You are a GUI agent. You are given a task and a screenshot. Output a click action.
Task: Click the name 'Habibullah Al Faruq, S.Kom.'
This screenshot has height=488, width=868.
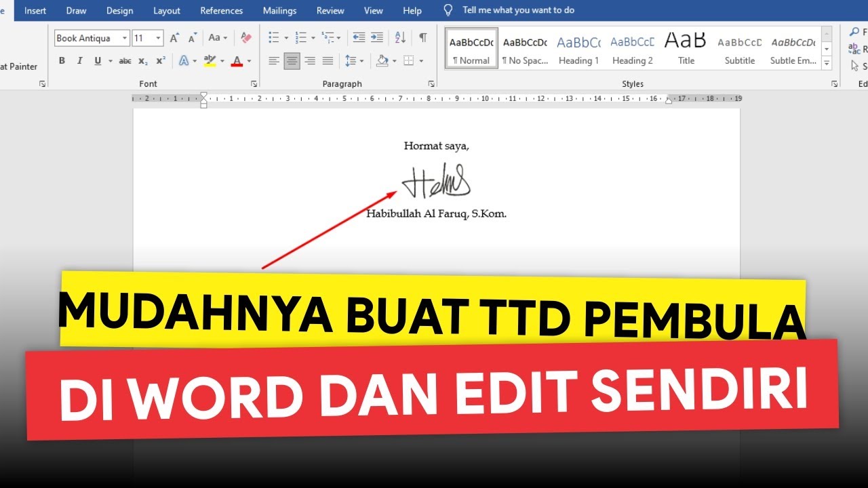(437, 213)
